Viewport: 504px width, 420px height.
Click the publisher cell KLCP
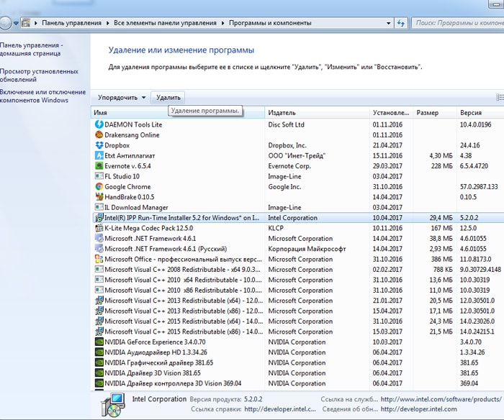click(x=276, y=228)
